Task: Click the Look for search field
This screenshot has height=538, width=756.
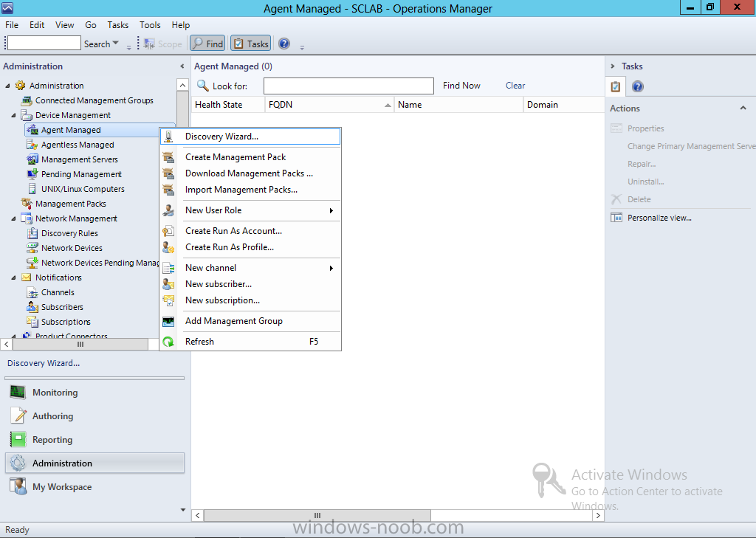Action: point(348,86)
